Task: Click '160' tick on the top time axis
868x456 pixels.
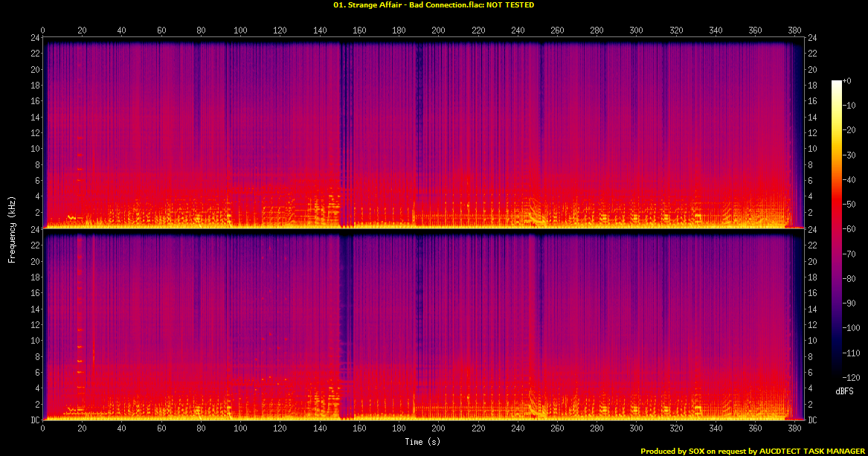Action: (x=359, y=30)
